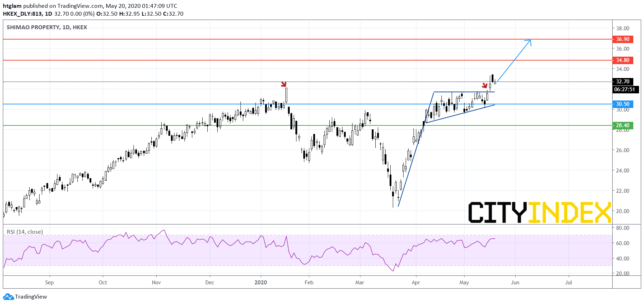
Task: Click the CITY INDEX logo watermark
Action: tap(539, 212)
